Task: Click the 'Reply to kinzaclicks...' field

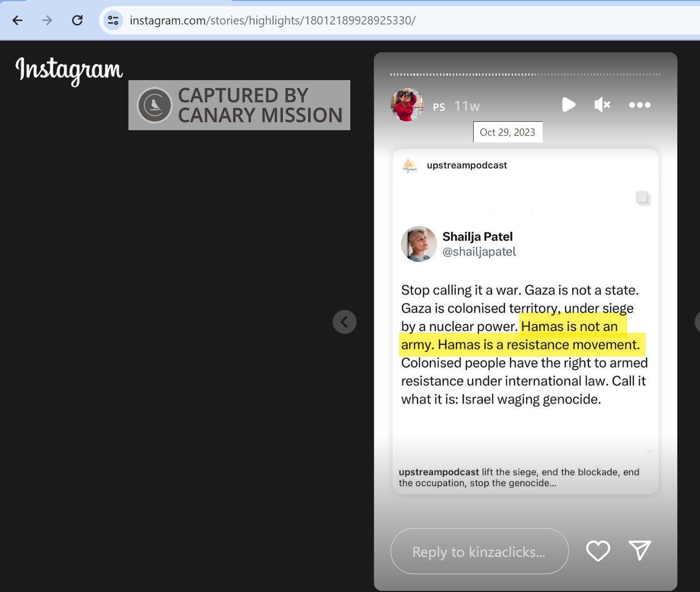Action: point(479,551)
